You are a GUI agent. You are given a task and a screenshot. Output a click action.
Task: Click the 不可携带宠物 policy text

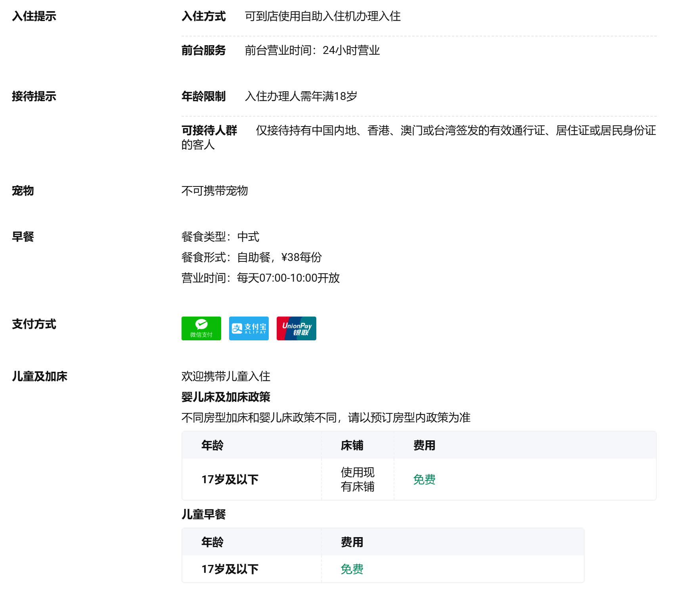[x=214, y=191]
